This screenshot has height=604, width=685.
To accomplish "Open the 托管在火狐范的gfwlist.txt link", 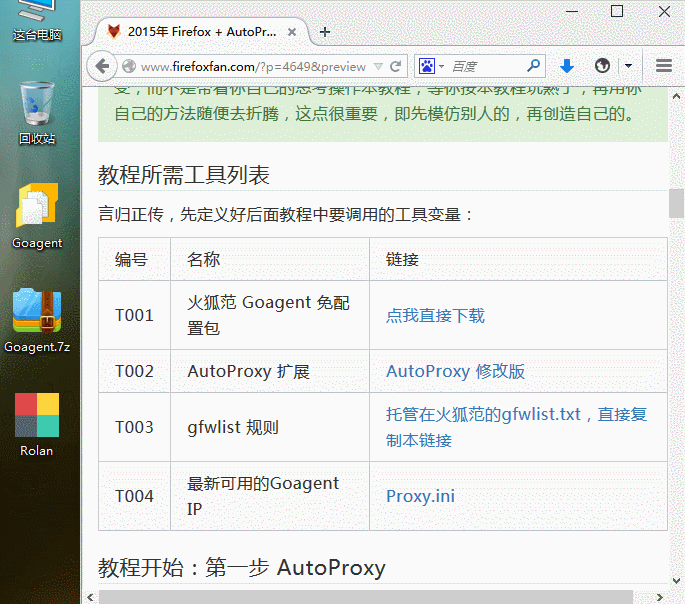I will (516, 427).
